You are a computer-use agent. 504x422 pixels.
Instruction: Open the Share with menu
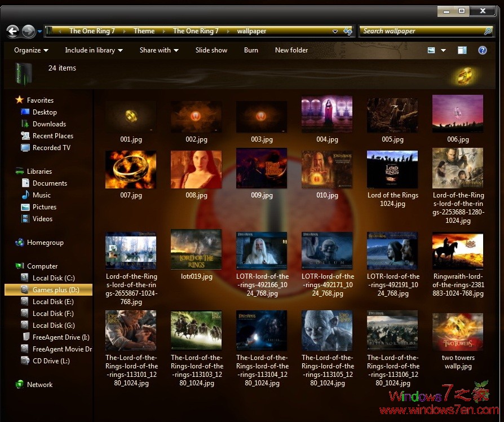click(x=158, y=50)
